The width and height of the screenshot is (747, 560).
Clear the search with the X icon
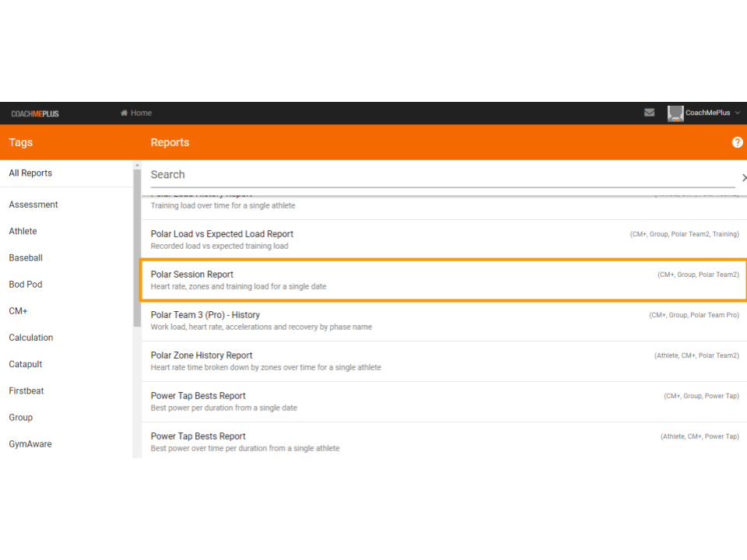(744, 177)
